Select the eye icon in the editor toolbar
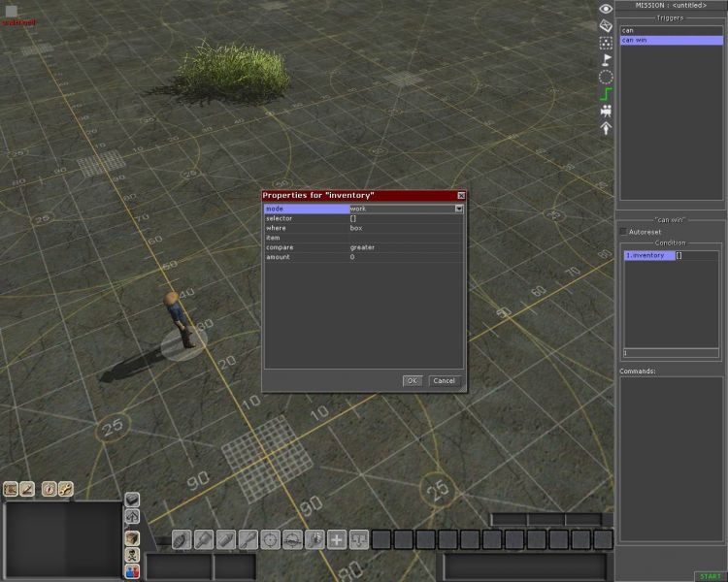Screen dimensions: 728x582 [x=606, y=9]
